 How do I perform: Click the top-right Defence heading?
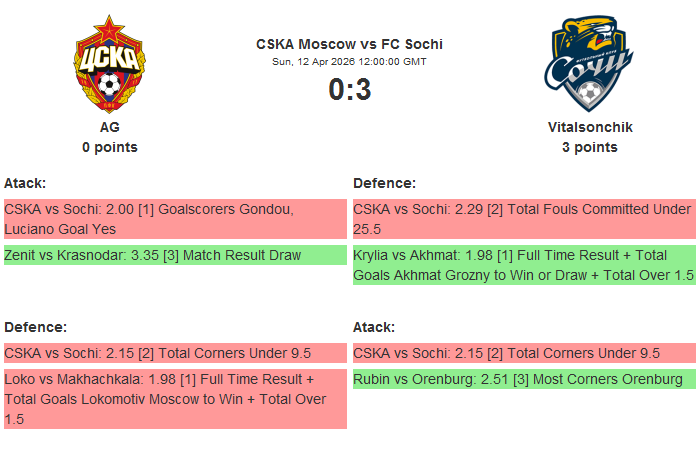click(384, 183)
